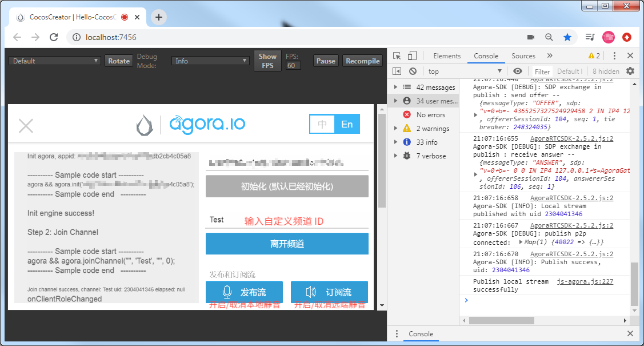Open the zoom indicator in address bar
The height and width of the screenshot is (346, 644).
549,37
